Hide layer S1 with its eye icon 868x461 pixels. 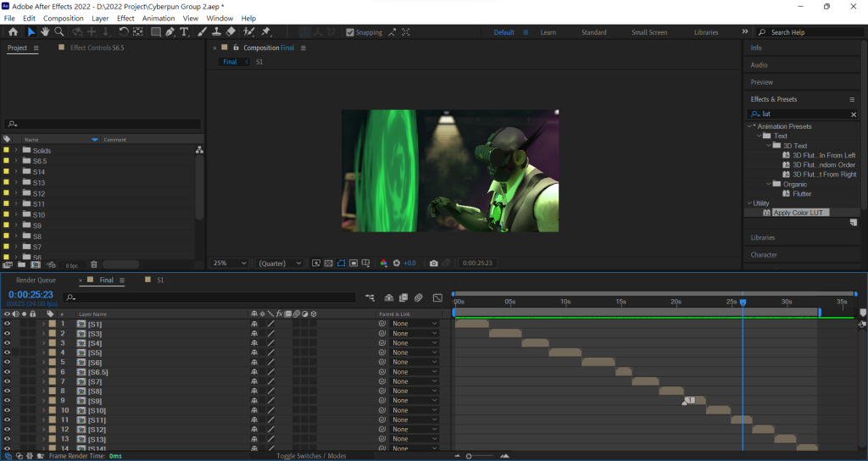7,324
